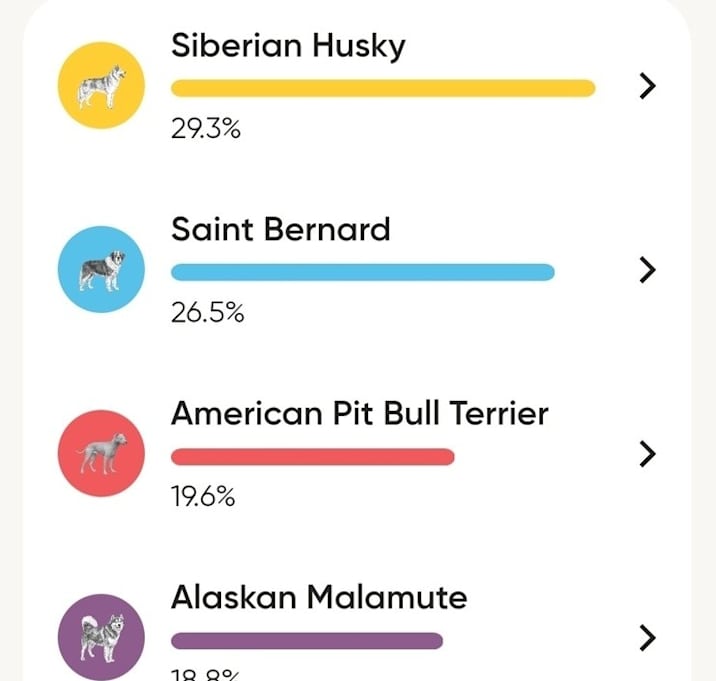Expand American Pit Bull Terrier chevron arrow
The height and width of the screenshot is (681, 716).
[x=647, y=454]
